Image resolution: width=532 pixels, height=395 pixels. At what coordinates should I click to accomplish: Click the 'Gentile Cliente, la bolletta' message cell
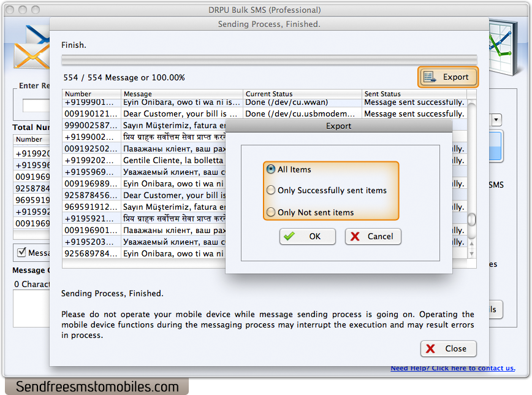click(x=173, y=160)
